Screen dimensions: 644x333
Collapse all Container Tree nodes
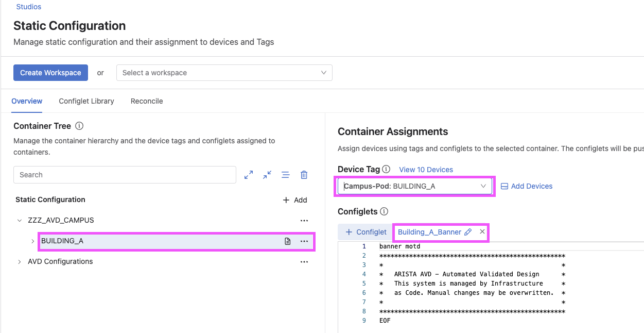(x=267, y=175)
